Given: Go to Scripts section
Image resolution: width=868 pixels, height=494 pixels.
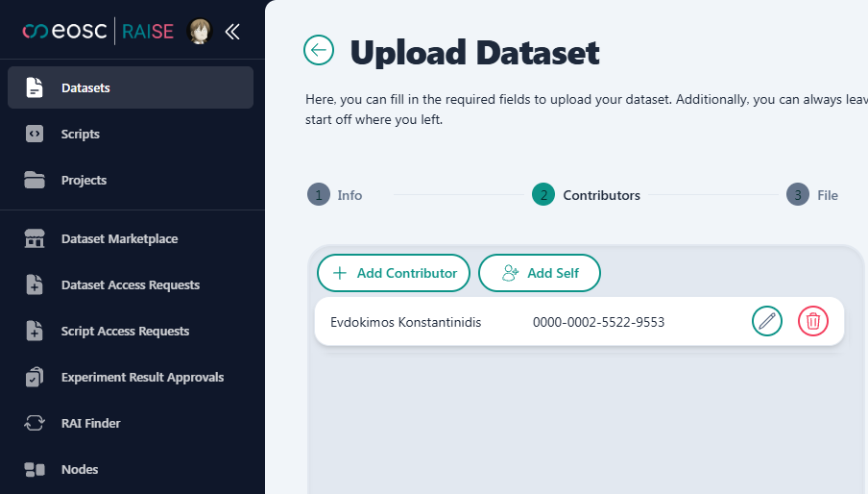Looking at the screenshot, I should (81, 134).
